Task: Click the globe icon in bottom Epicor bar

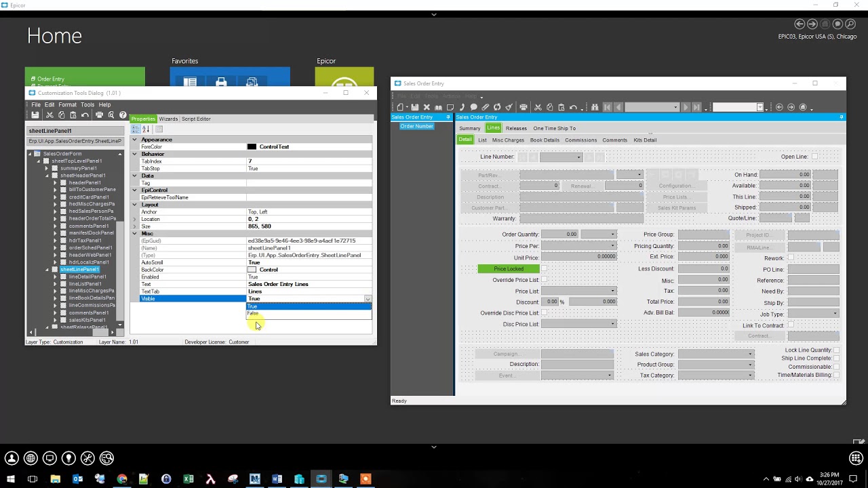Action: pyautogui.click(x=31, y=458)
